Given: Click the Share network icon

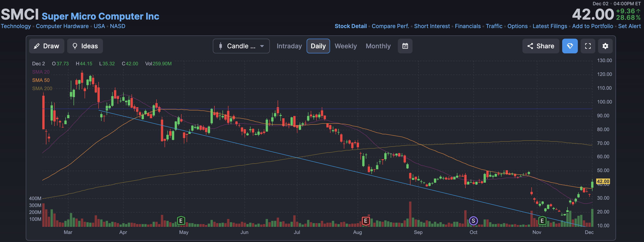Looking at the screenshot, I should (x=530, y=46).
